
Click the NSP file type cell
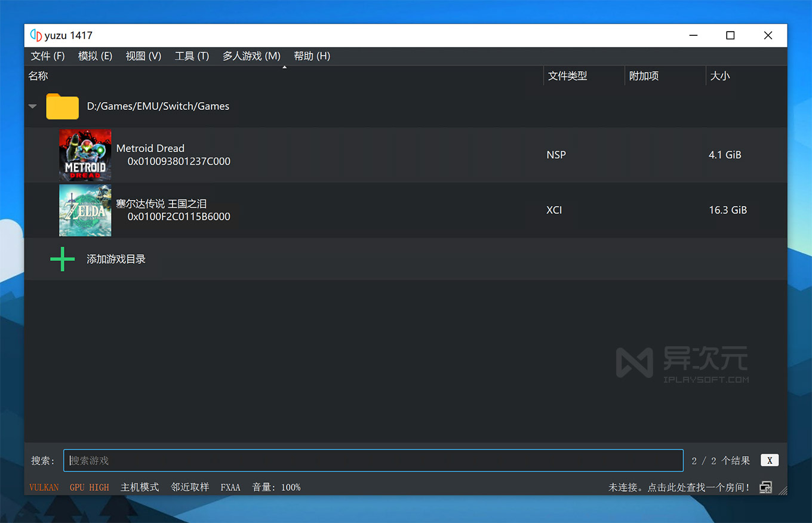pyautogui.click(x=556, y=155)
